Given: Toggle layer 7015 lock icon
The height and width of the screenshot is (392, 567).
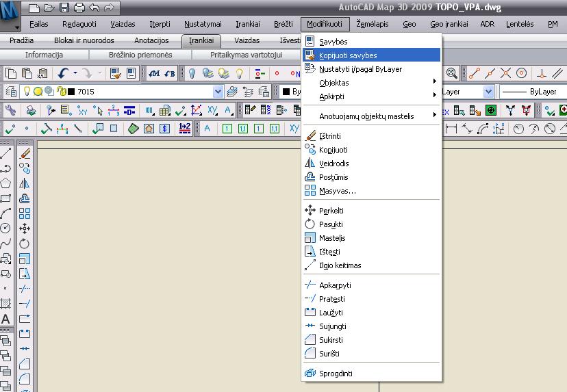Looking at the screenshot, I should (x=62, y=92).
